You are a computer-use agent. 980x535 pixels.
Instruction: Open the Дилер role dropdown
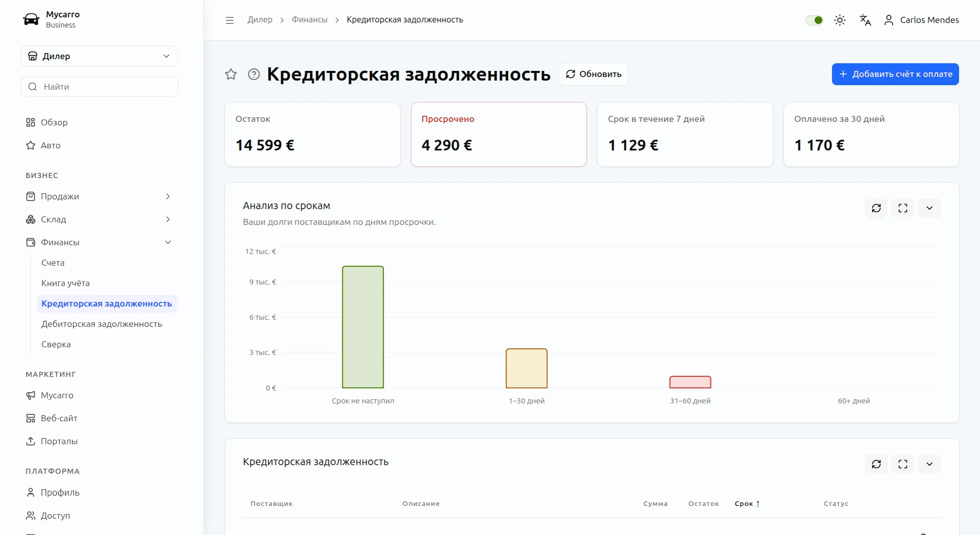tap(99, 56)
